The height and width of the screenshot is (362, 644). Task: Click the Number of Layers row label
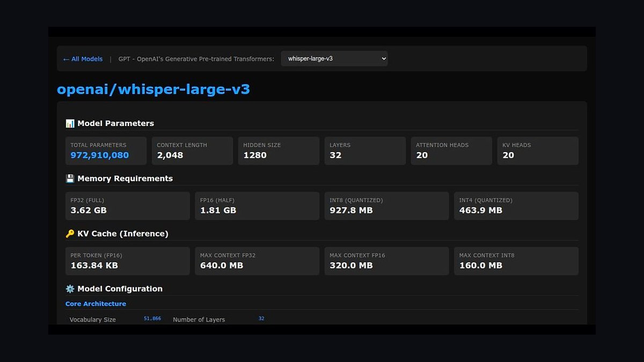pyautogui.click(x=199, y=320)
